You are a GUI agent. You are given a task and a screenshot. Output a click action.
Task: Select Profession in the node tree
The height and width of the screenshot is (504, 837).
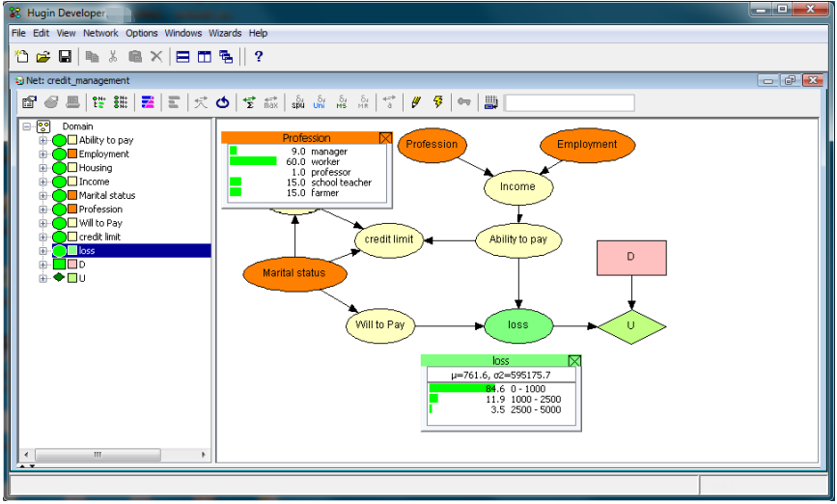100,210
